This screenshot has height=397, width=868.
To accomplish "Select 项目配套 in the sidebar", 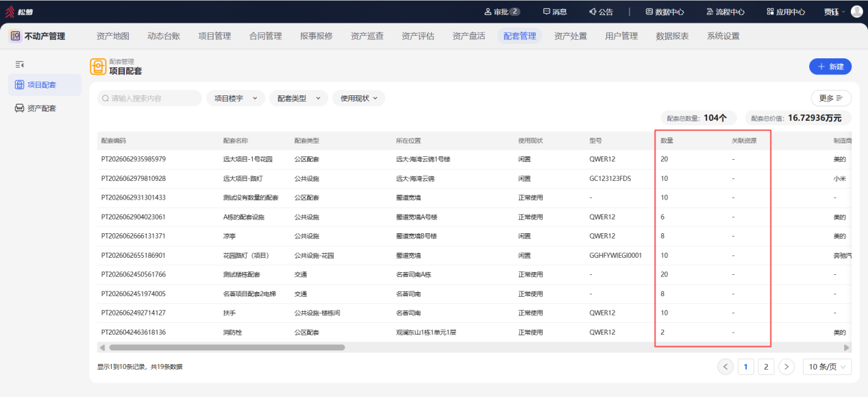I will 45,85.
